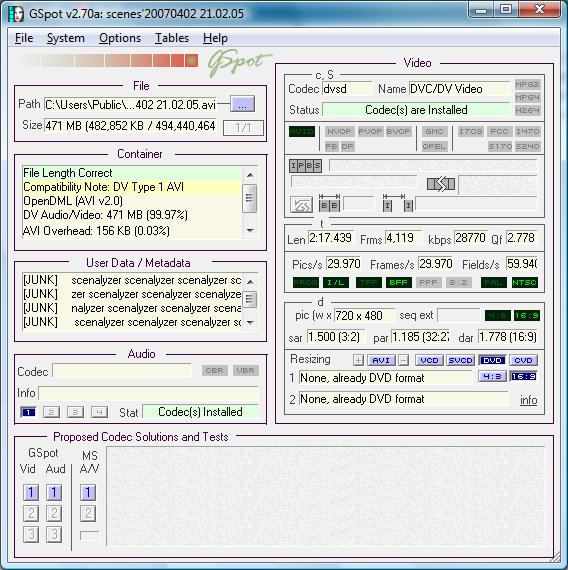Click the I470 indicator
The height and width of the screenshot is (570, 568).
(x=527, y=132)
